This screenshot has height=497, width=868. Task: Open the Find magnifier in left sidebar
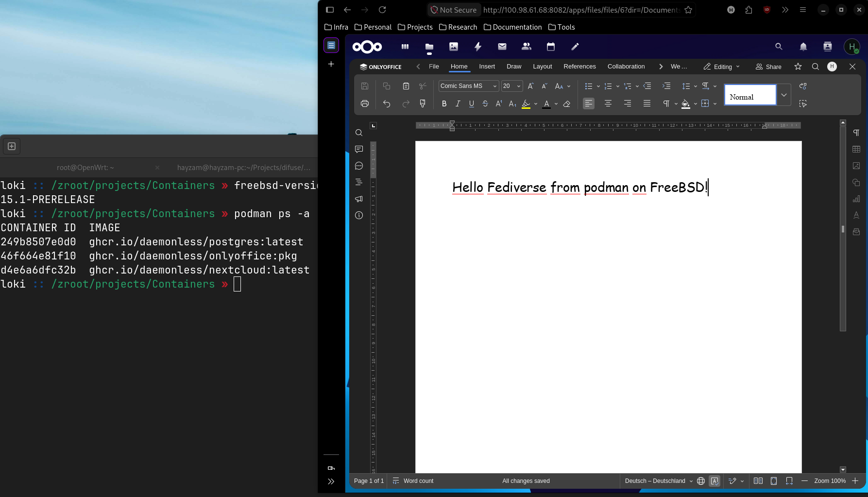(x=359, y=133)
